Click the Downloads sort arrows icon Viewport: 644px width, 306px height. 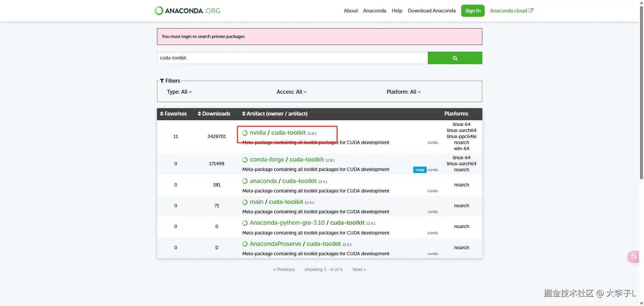click(199, 114)
